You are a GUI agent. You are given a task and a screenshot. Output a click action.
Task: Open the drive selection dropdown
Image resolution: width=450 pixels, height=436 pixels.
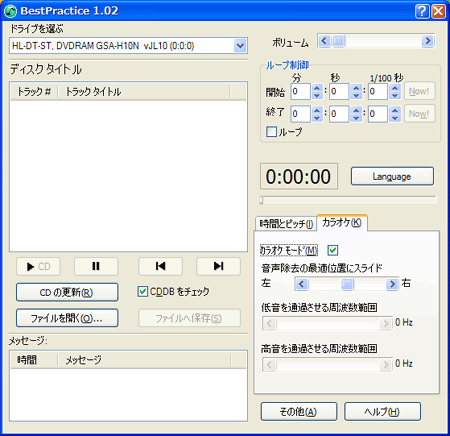coord(240,46)
